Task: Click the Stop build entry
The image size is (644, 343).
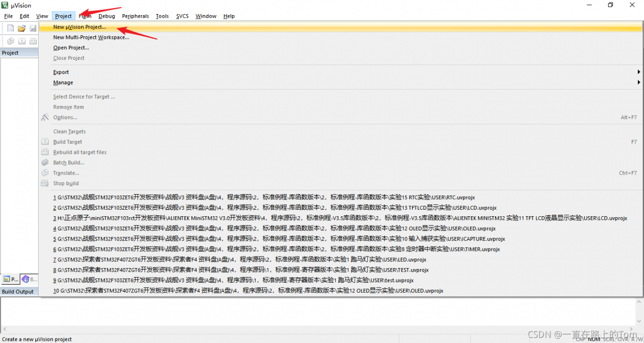Action: coord(341,184)
